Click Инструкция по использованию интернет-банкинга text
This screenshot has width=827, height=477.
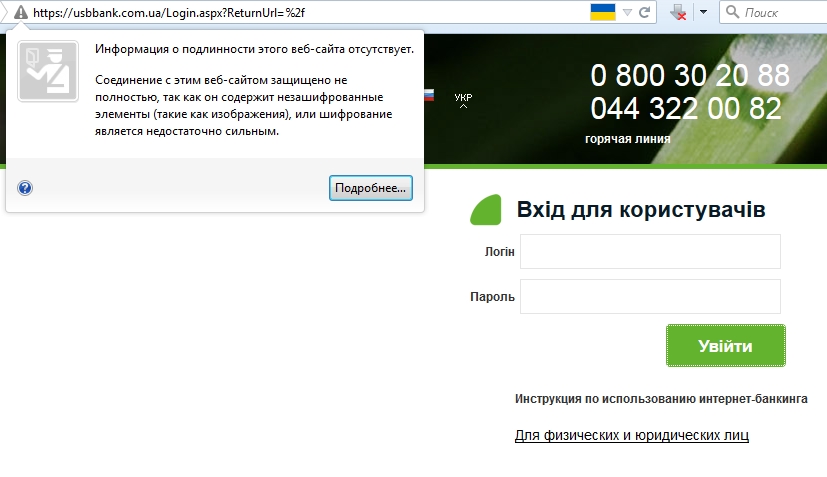coord(661,399)
